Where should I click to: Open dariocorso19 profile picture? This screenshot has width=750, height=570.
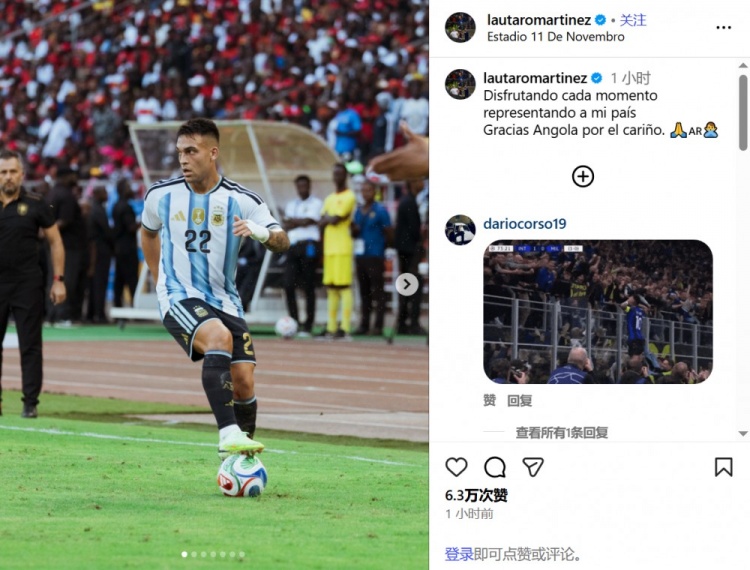point(460,230)
